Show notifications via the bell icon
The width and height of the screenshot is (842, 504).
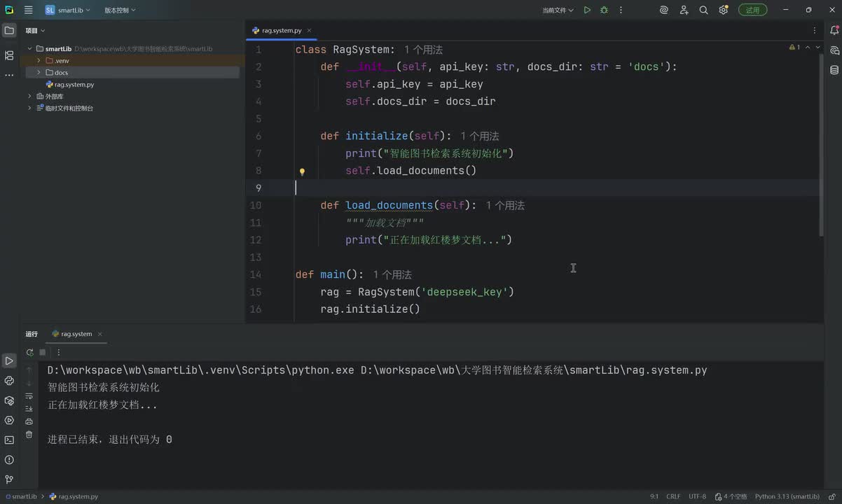(x=834, y=31)
